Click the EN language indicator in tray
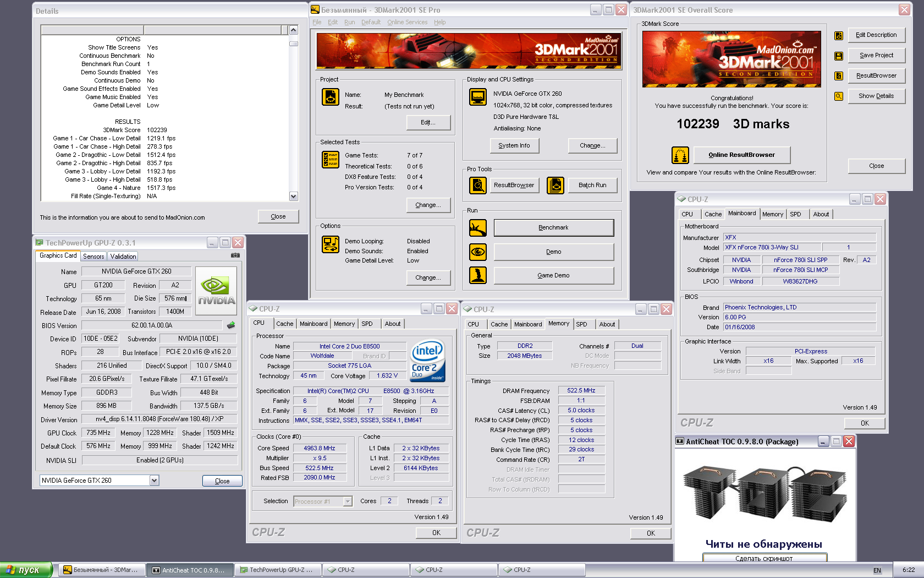This screenshot has width=924, height=578. [x=877, y=571]
